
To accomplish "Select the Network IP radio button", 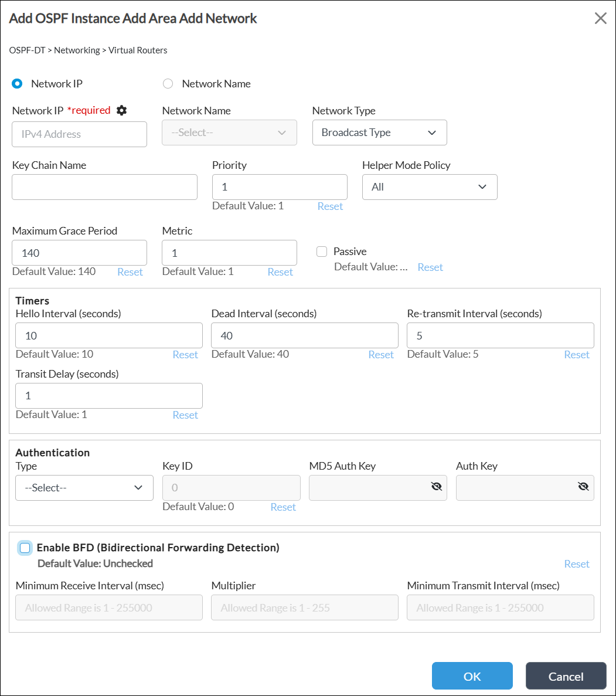I will (x=18, y=84).
